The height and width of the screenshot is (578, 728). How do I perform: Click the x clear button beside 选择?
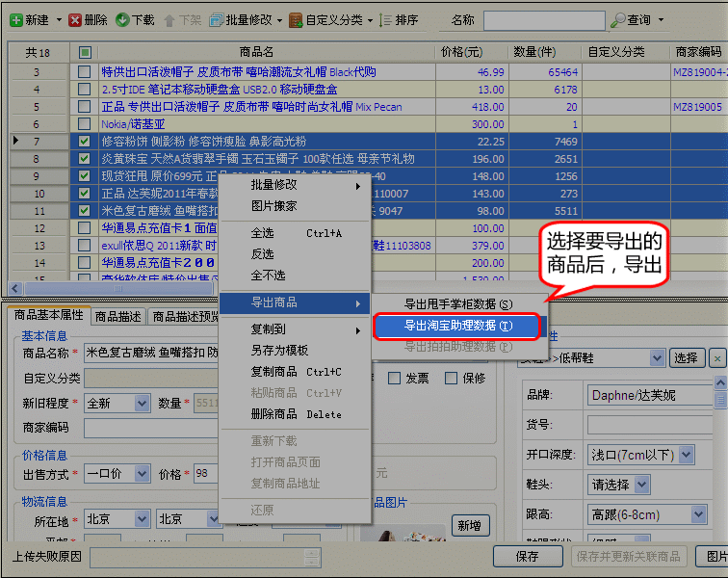point(717,358)
